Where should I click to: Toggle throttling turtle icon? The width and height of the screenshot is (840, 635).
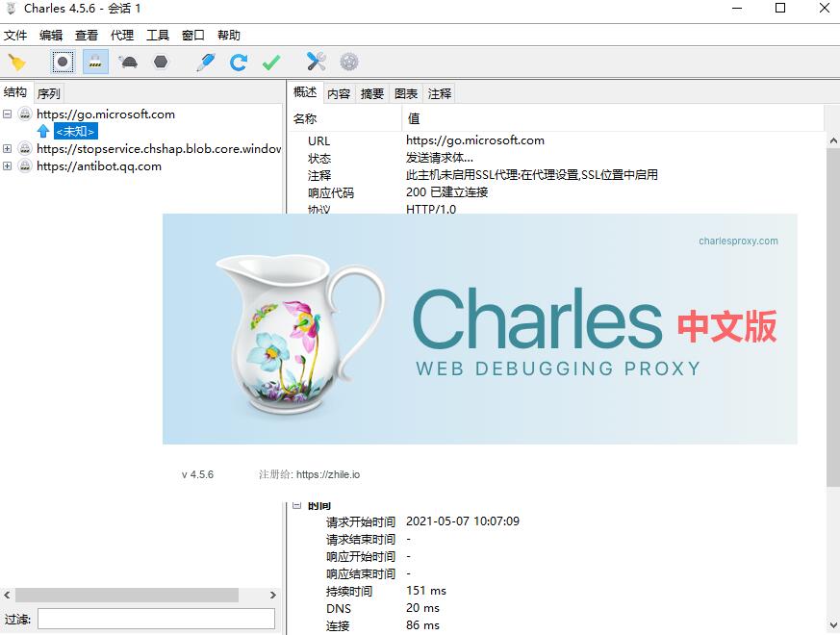(x=129, y=63)
